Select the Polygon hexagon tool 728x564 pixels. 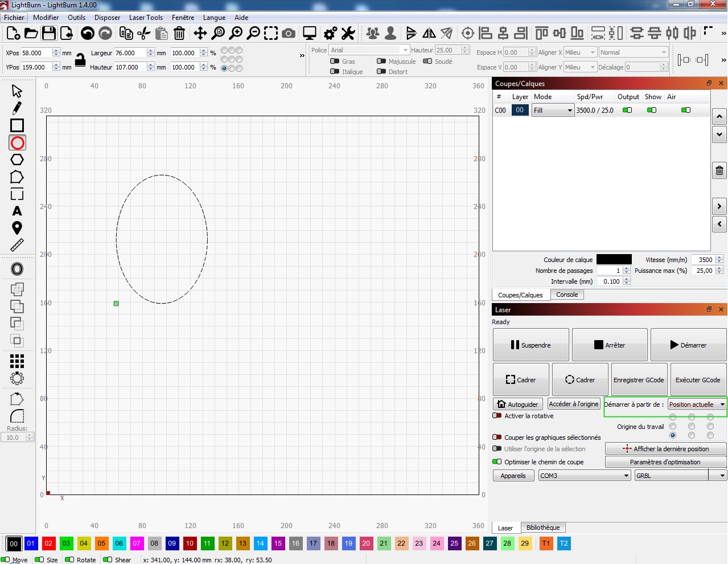[17, 160]
